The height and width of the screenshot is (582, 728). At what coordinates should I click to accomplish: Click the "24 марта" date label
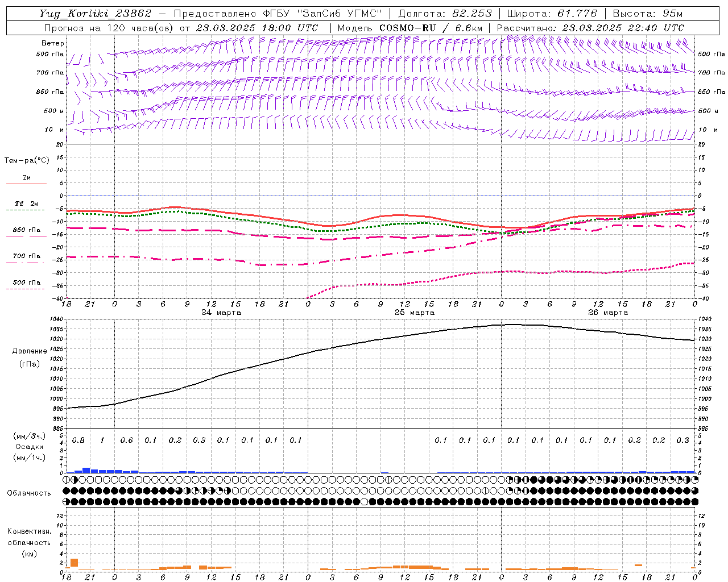(221, 313)
